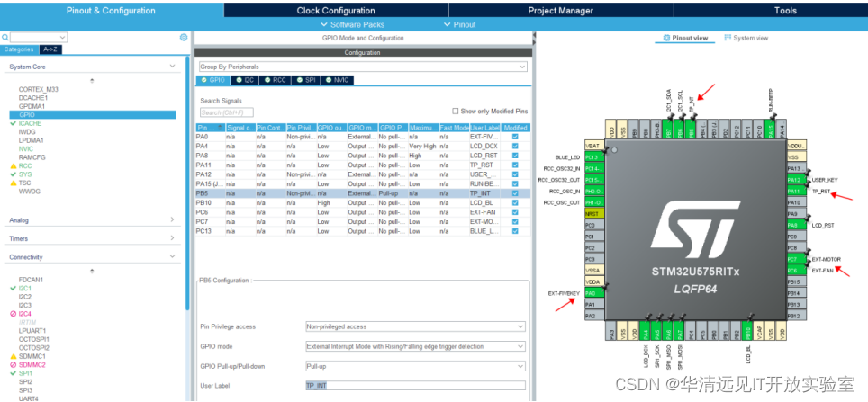
Task: Click the Search Signals input field
Action: pos(226,112)
